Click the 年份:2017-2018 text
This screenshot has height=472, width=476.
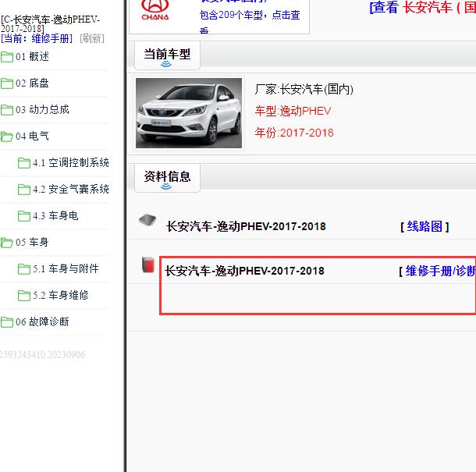coord(294,133)
